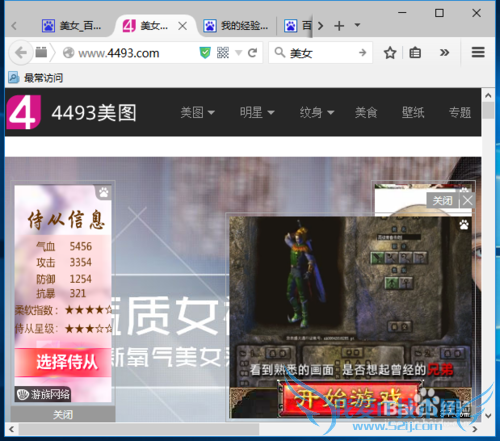
Task: Switch to the partially hidden 百 tab
Action: coord(297,26)
